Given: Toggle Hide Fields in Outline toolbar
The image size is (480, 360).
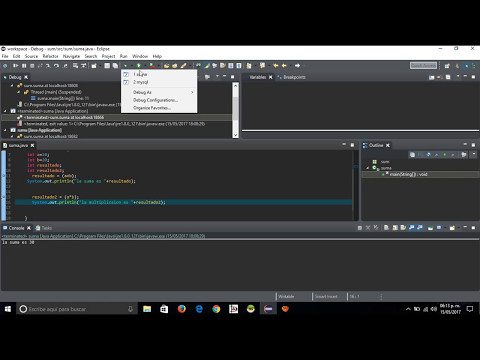Looking at the screenshot, I should [429, 155].
